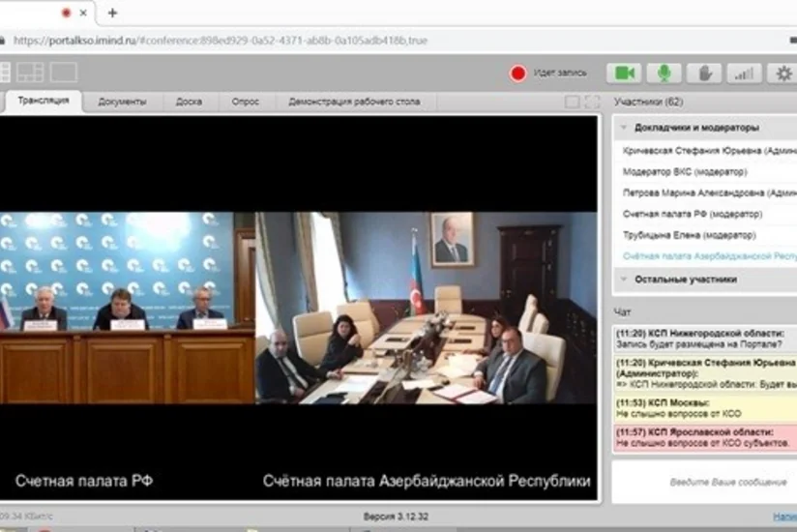Viewport: 797px width, 532px height.
Task: Toggle the camera with the green video button
Action: pyautogui.click(x=624, y=74)
